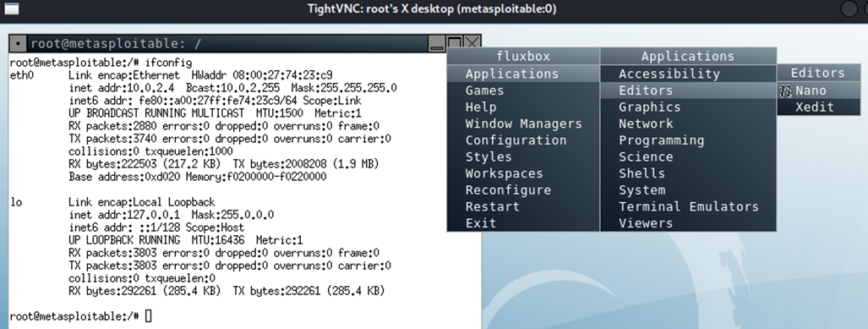
Task: Click collisions:0 txqueuelen:1000 line
Action: point(150,151)
